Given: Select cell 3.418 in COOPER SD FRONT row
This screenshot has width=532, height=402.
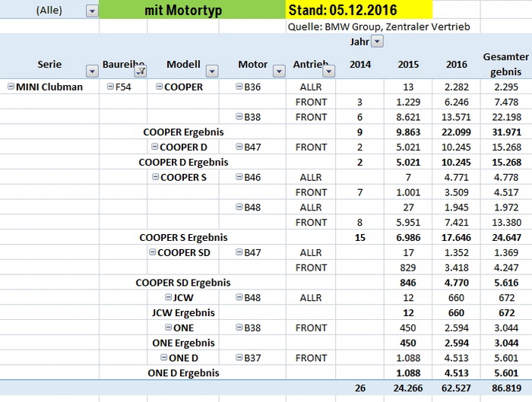Looking at the screenshot, I should [x=456, y=267].
